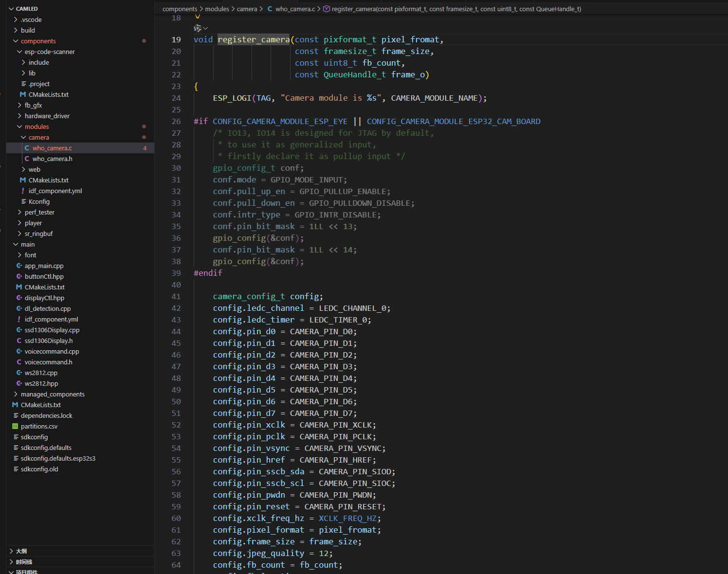Click line number 41 in the gutter
Screen dimensions: 728x574
click(x=176, y=297)
